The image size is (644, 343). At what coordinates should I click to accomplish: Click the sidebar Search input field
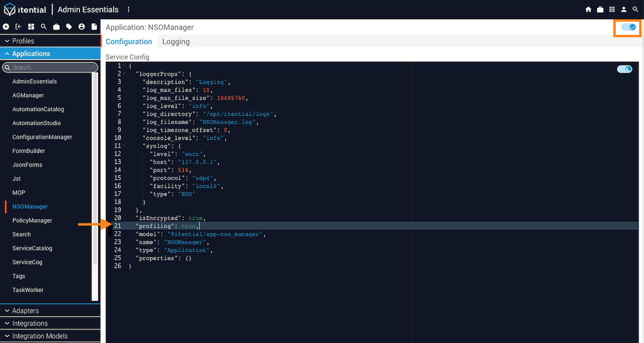pyautogui.click(x=51, y=68)
